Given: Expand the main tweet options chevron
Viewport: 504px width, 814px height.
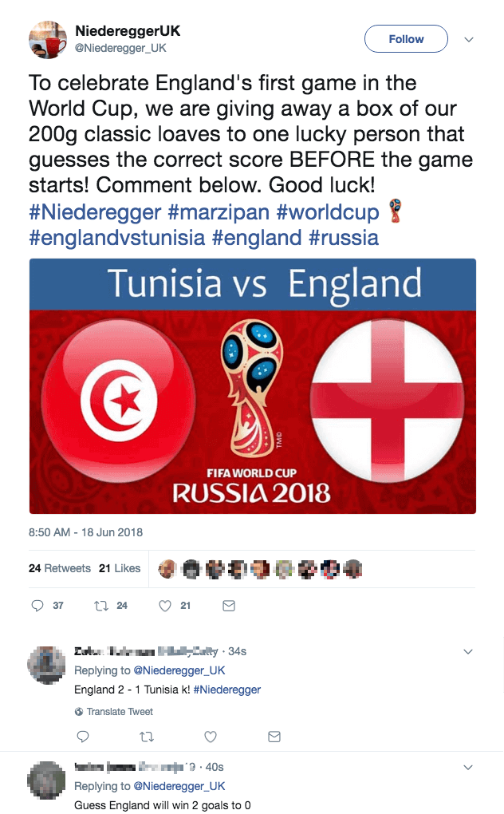Looking at the screenshot, I should (469, 39).
